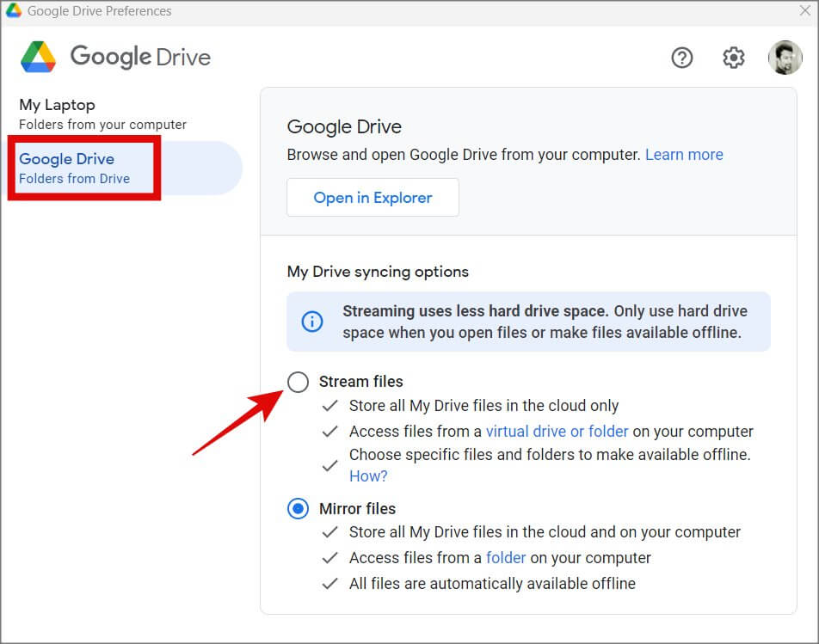
Task: Click the Stream files label text
Action: [361, 382]
